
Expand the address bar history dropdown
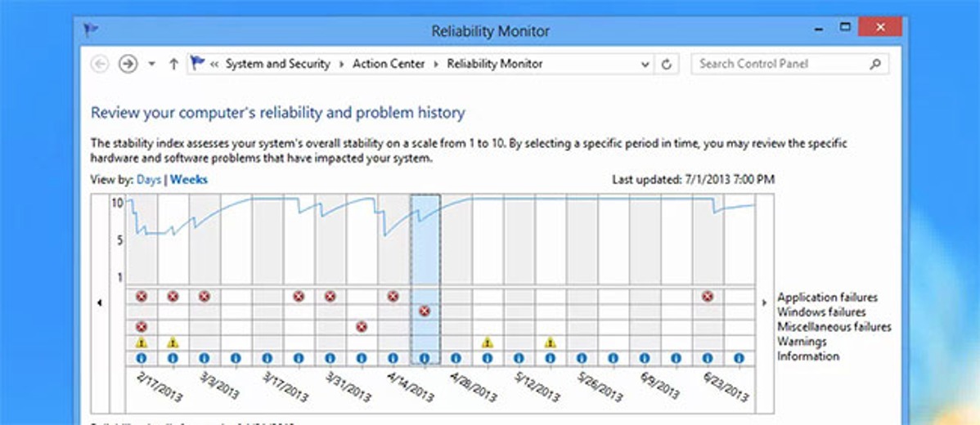tap(645, 64)
